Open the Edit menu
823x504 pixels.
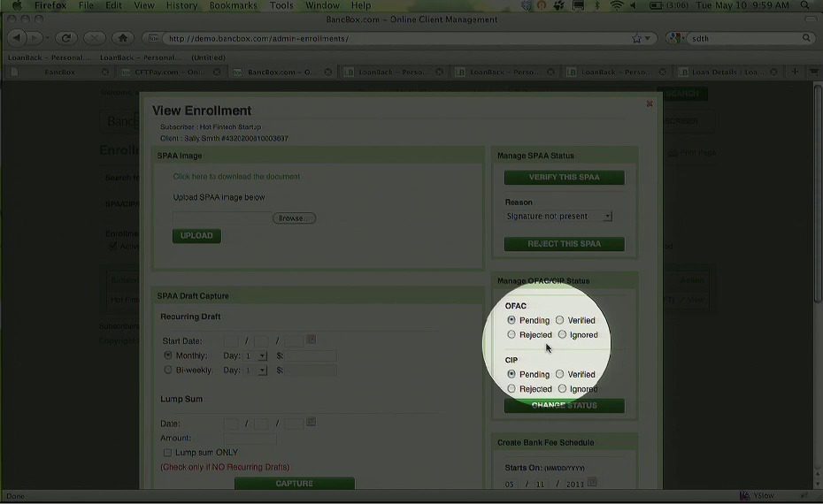[113, 6]
